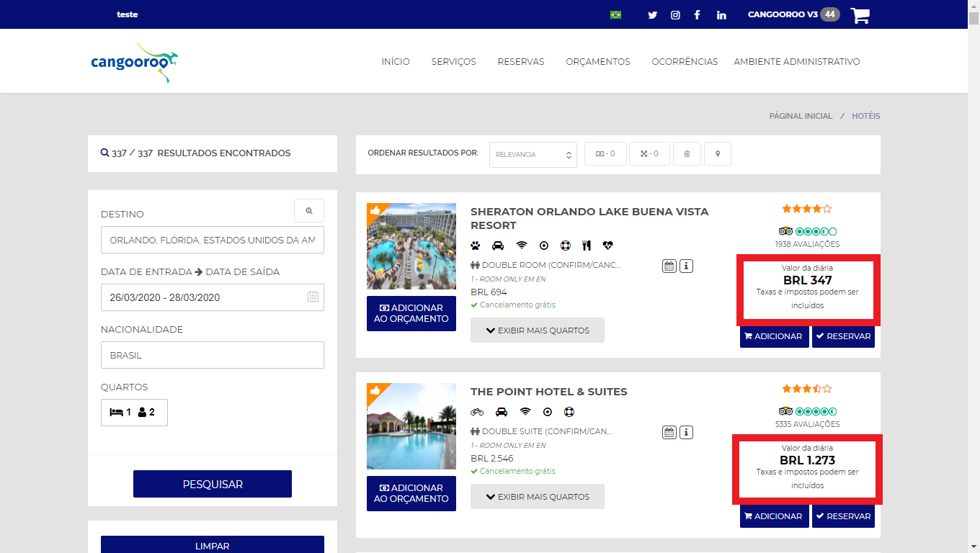Open the date range calendar icon

click(313, 297)
